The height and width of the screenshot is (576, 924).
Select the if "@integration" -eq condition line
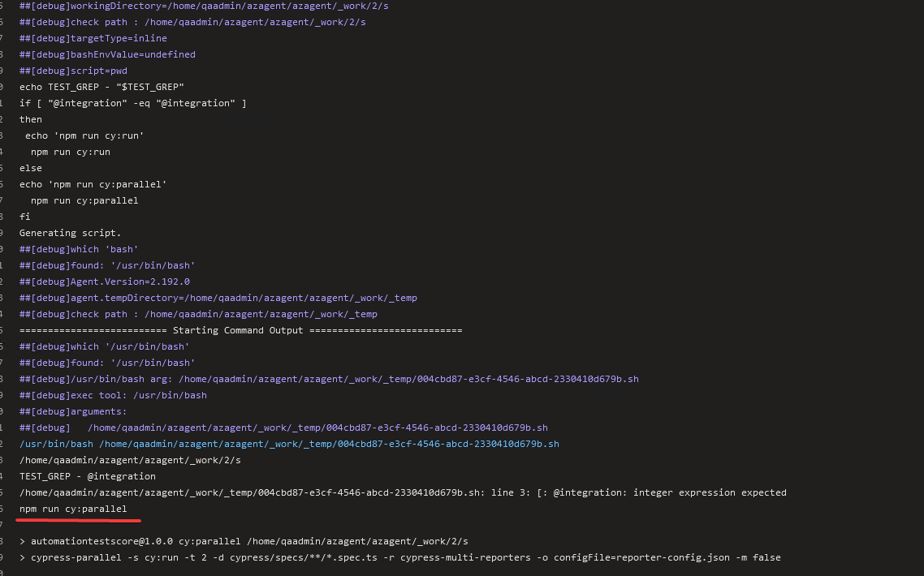[x=132, y=103]
